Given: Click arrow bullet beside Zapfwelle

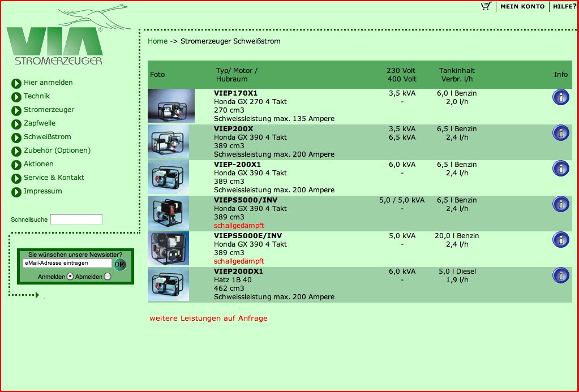Looking at the screenshot, I should click(x=16, y=124).
